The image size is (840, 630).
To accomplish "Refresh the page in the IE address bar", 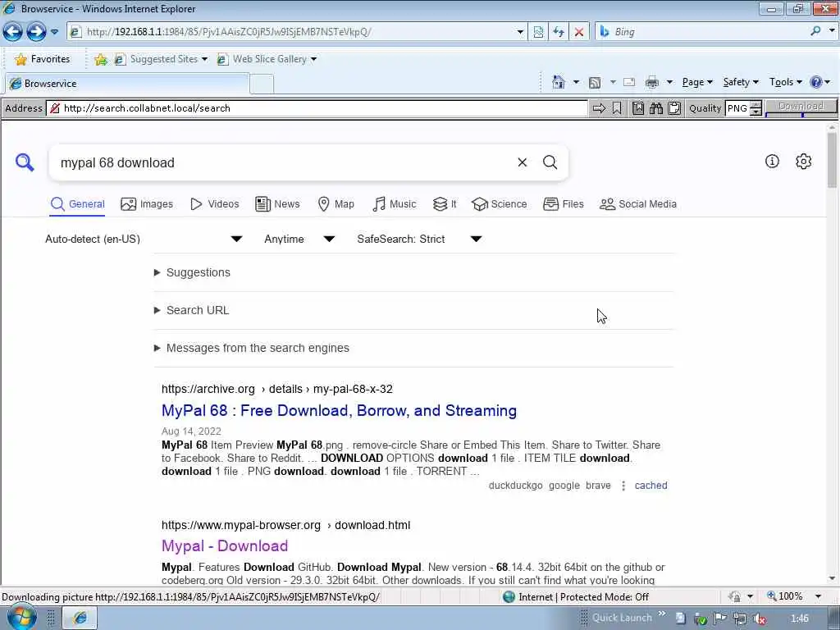I will click(558, 32).
